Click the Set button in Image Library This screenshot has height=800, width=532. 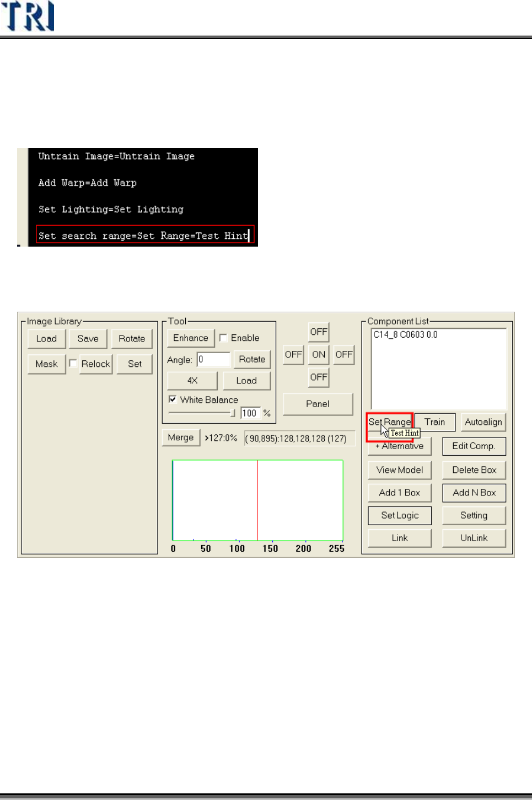135,364
